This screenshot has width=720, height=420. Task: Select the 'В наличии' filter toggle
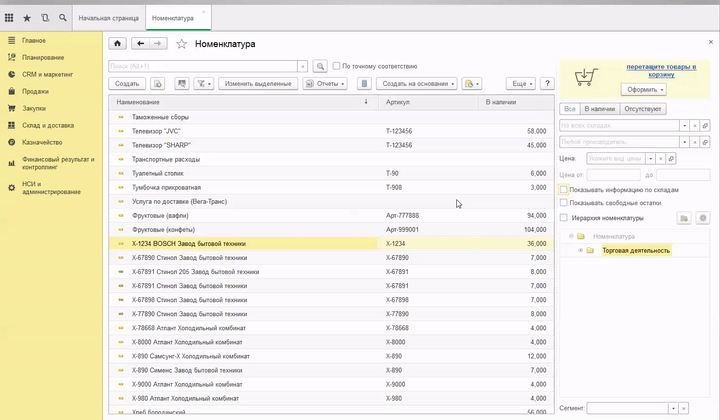(599, 108)
